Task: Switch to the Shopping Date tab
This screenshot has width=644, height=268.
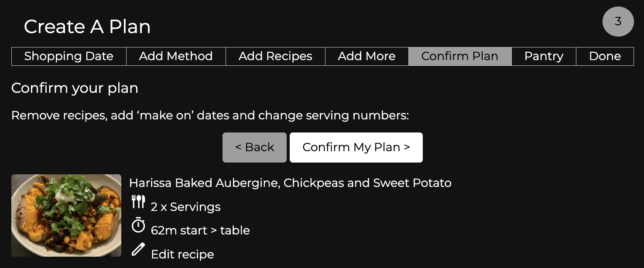Action: [69, 56]
